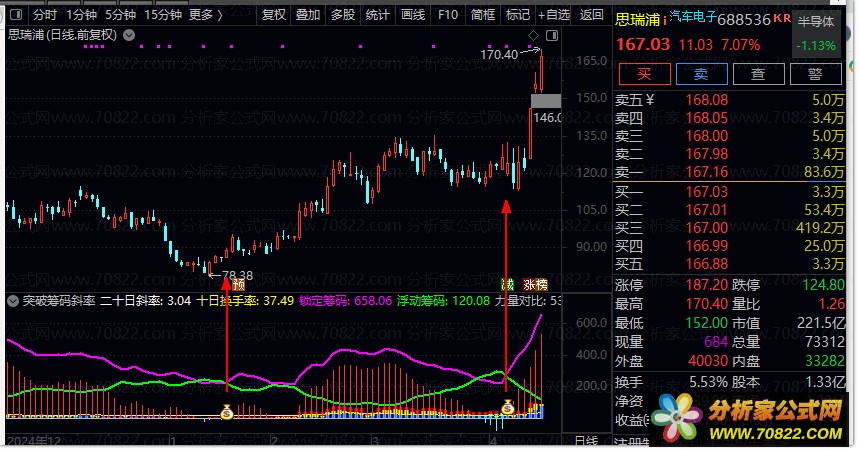
Task: Open the 日线 period selector at bottom
Action: (x=586, y=441)
